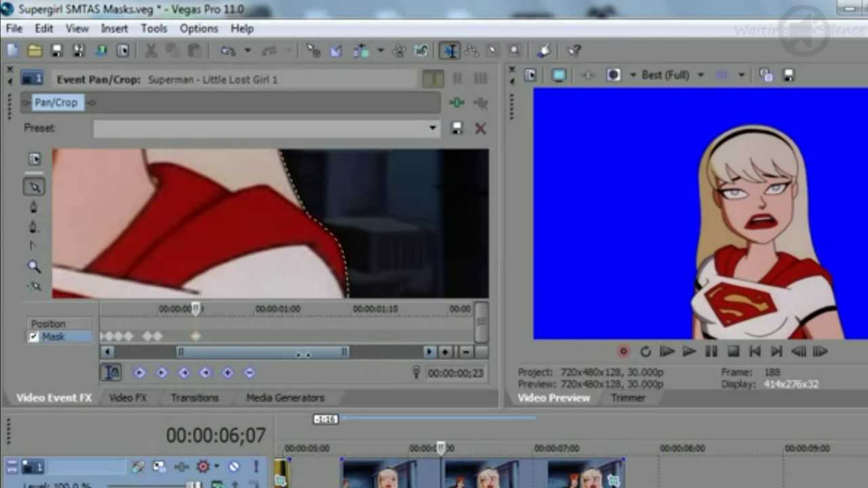
Task: Switch to the Media Generators tab
Action: pos(285,398)
